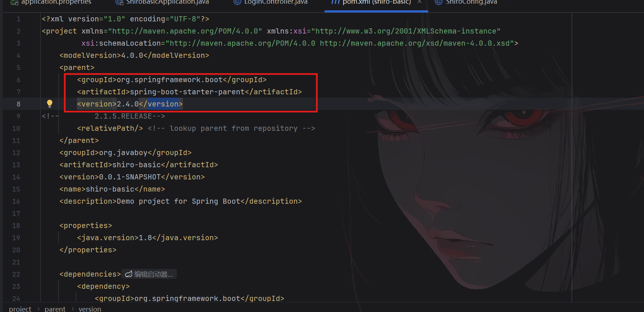The height and width of the screenshot is (312, 644).
Task: Click the <name>shiro-basic</name> line
Action: click(x=112, y=189)
